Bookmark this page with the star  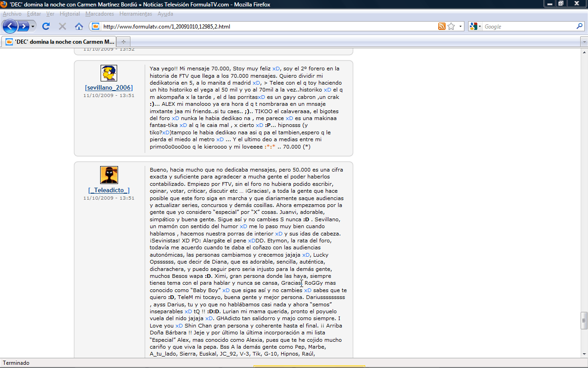pyautogui.click(x=451, y=26)
